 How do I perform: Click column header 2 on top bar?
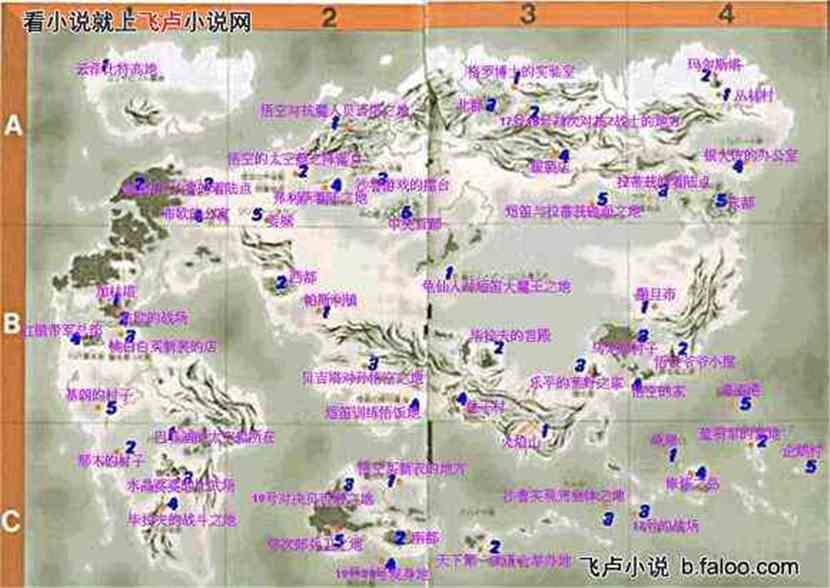[x=329, y=17]
